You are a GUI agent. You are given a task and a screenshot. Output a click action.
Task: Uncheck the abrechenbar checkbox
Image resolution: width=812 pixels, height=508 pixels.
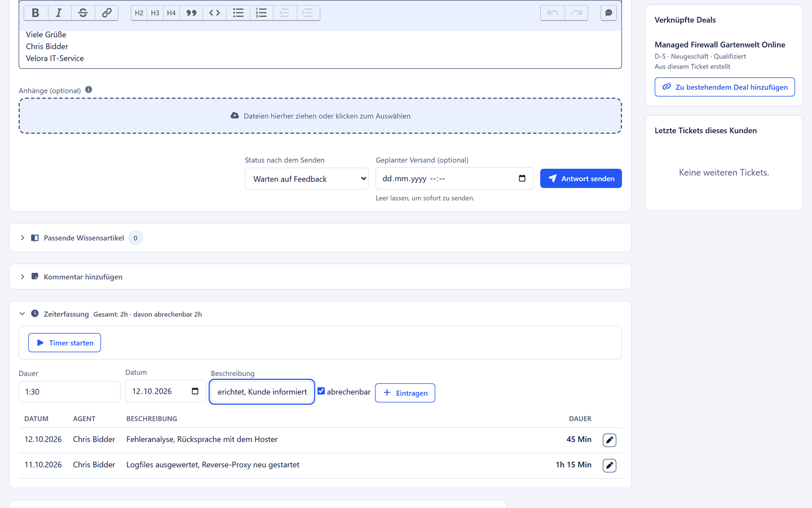pyautogui.click(x=321, y=391)
